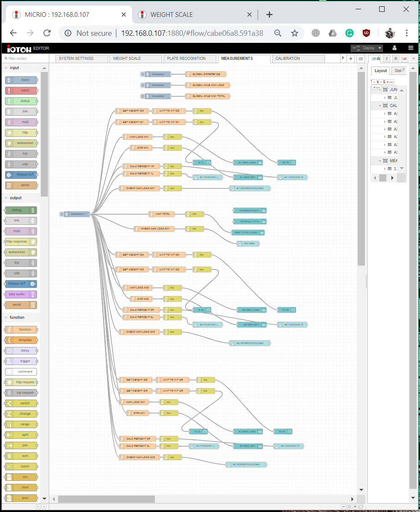Click the +tab button in dashboard layout

click(389, 82)
